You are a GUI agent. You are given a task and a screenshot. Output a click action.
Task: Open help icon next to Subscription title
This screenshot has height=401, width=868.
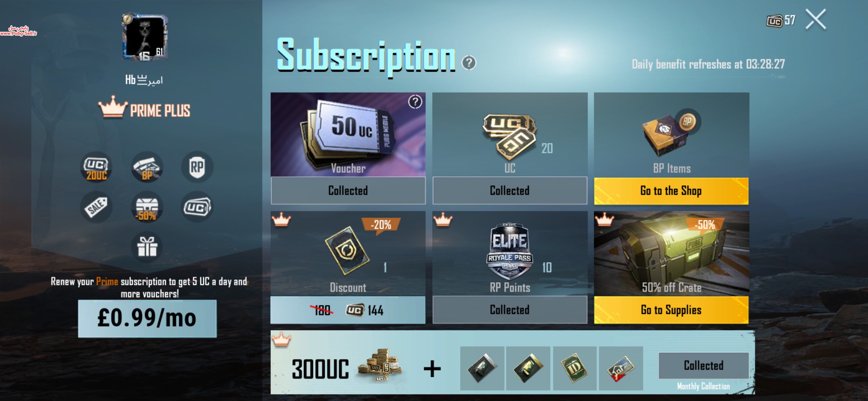coord(469,63)
